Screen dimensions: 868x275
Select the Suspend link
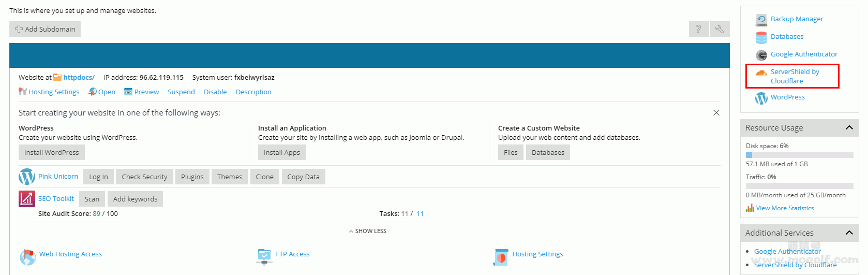(x=181, y=92)
